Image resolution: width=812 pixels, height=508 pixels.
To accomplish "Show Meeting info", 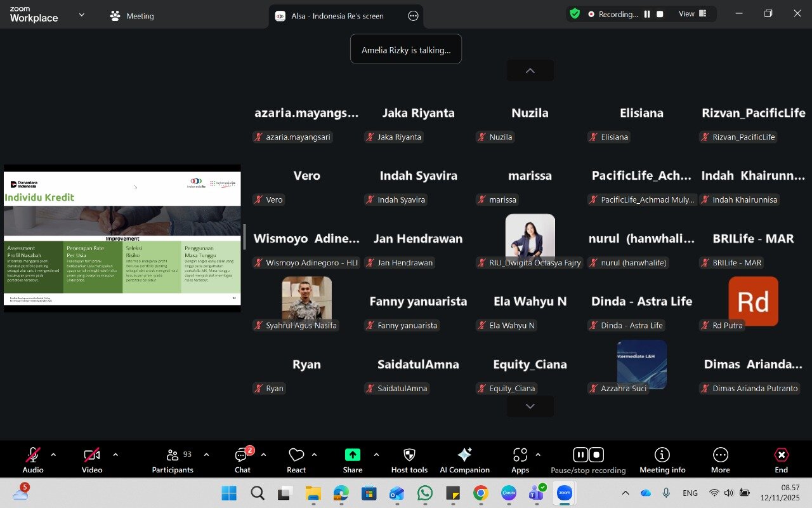I will click(x=662, y=459).
